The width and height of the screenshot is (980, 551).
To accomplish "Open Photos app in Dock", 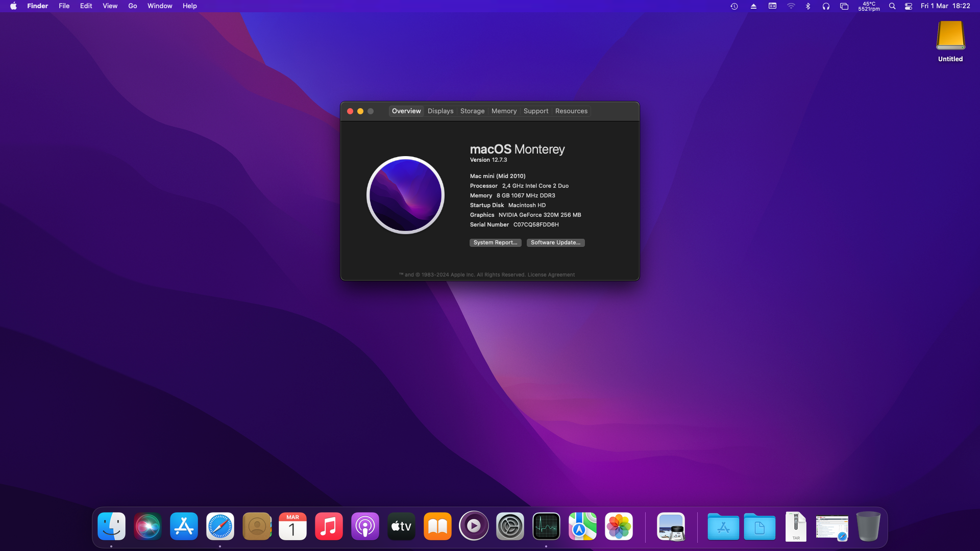I will tap(619, 526).
